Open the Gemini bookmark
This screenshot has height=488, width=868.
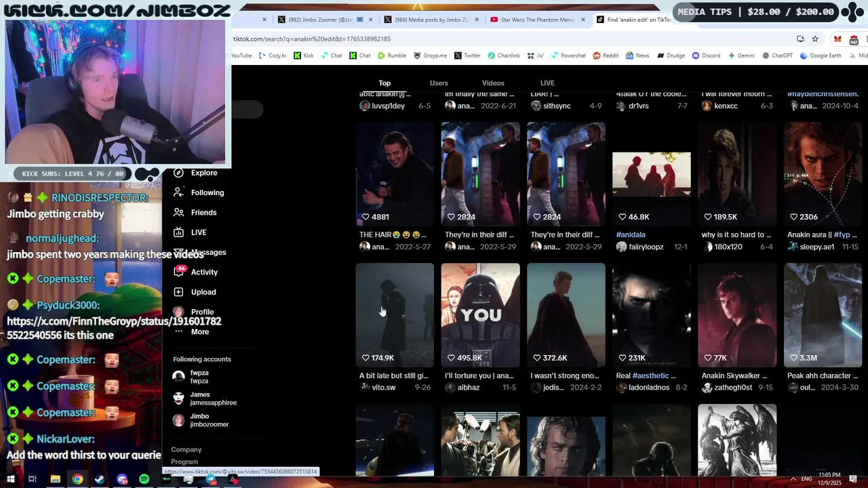(x=741, y=56)
